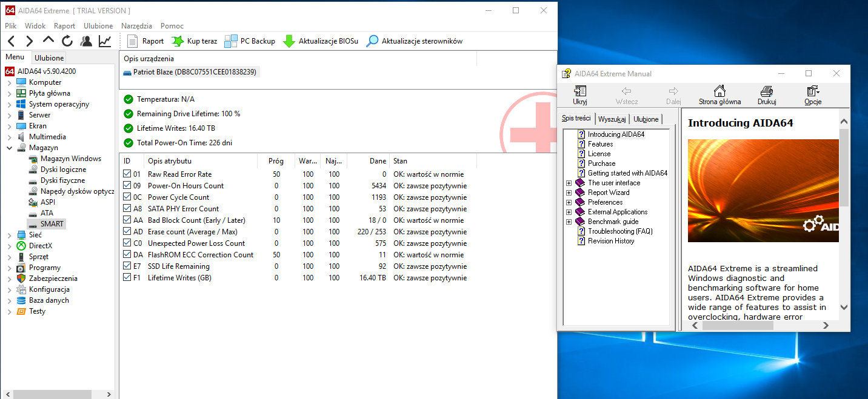The height and width of the screenshot is (399, 868).
Task: Open Revision History topic in Manual
Action: tap(611, 241)
